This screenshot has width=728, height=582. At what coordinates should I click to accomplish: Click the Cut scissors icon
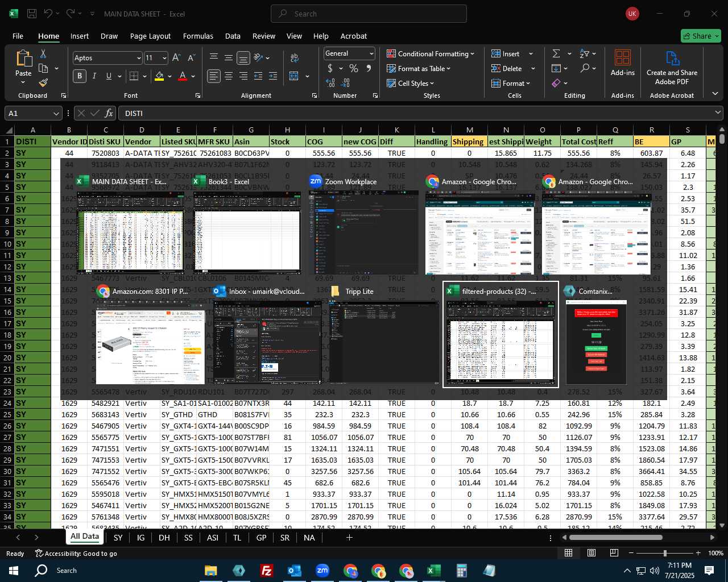pos(43,54)
